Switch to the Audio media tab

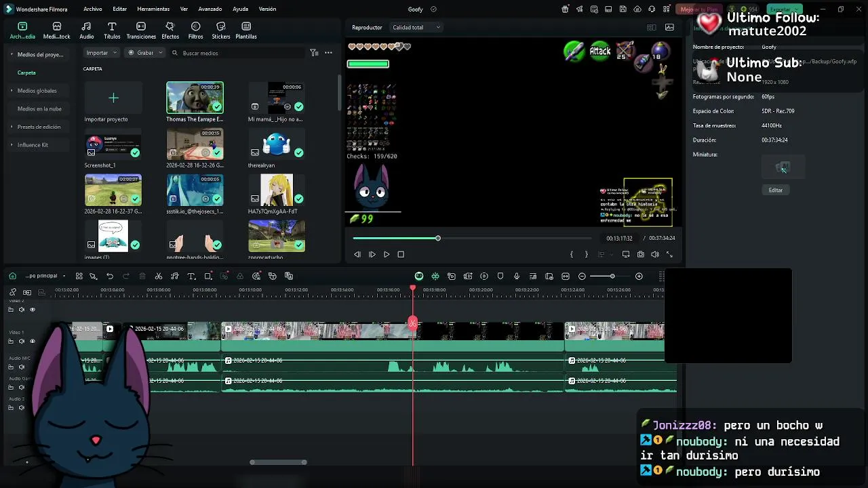pyautogui.click(x=87, y=30)
